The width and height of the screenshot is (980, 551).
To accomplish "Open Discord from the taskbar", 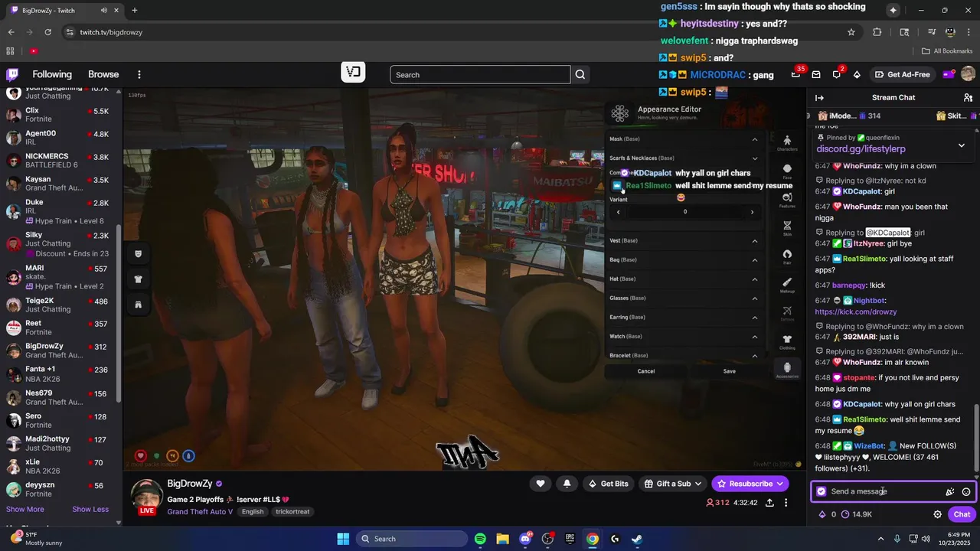I will click(x=525, y=539).
